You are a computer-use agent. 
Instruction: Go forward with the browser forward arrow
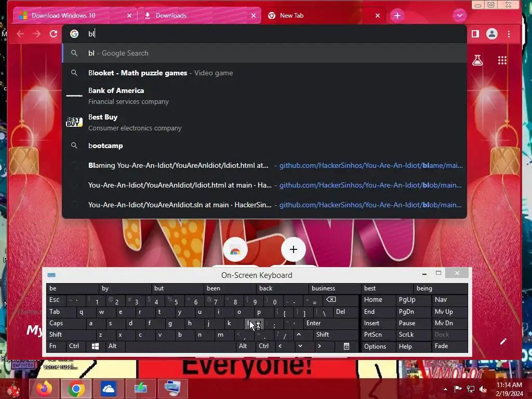point(37,34)
